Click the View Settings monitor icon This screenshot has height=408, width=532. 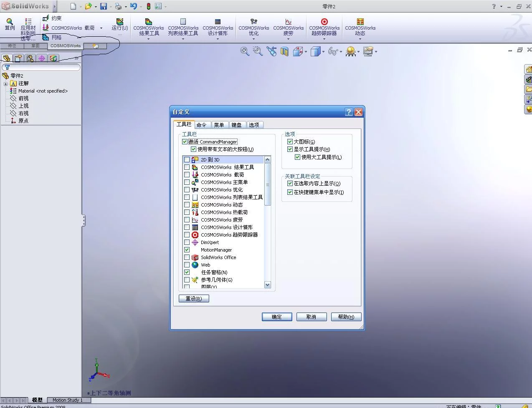tap(368, 51)
